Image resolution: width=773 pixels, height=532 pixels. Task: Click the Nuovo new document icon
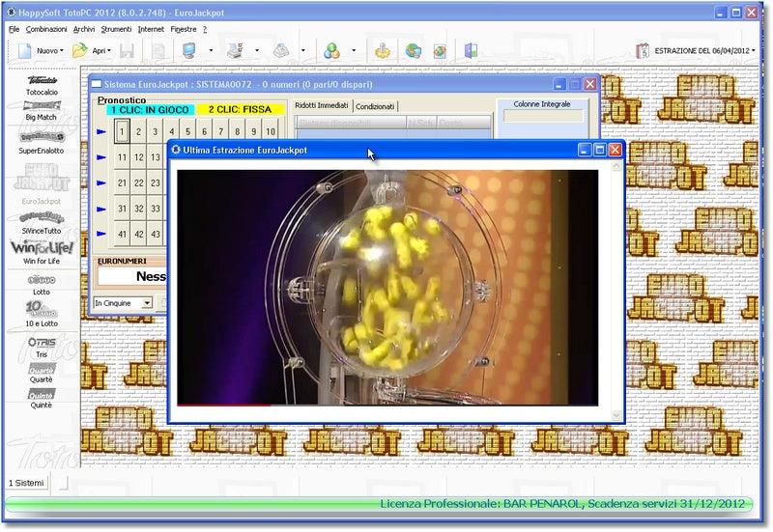tap(25, 51)
